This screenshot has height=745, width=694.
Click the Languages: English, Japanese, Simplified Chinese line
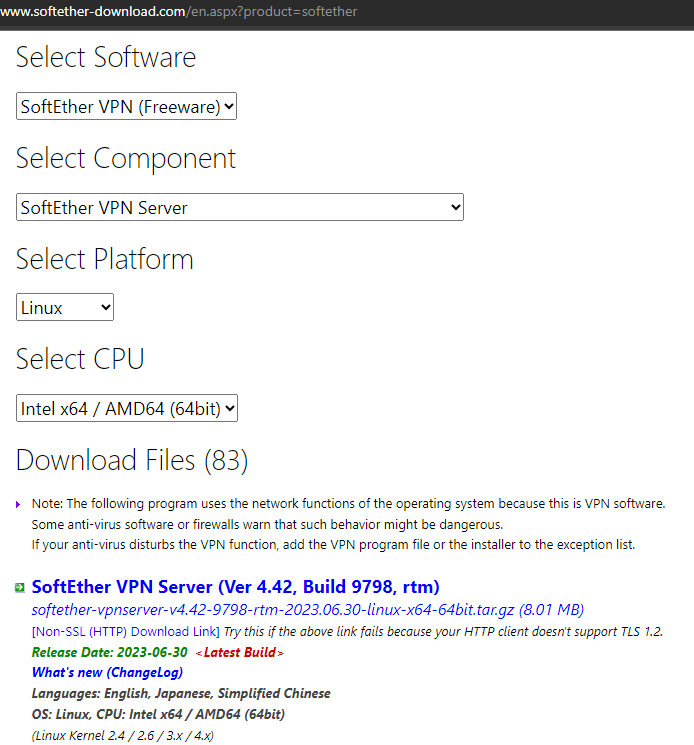click(181, 694)
